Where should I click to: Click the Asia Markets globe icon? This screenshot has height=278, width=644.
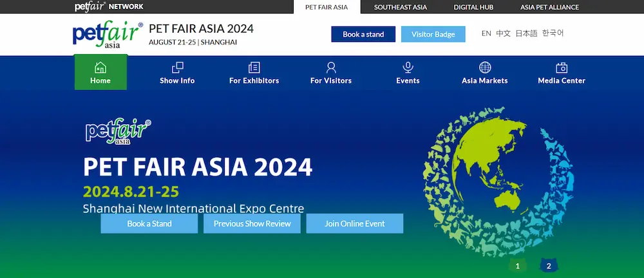485,68
